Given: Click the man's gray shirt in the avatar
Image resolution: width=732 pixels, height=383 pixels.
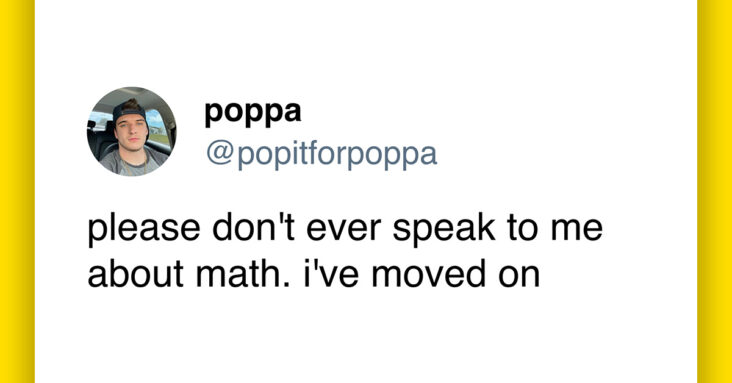Looking at the screenshot, I should click(x=133, y=163).
